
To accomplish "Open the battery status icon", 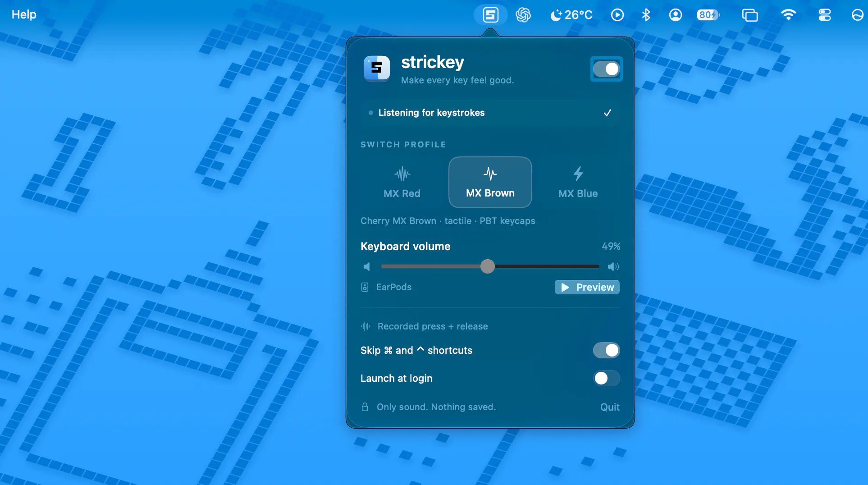I will pos(708,15).
